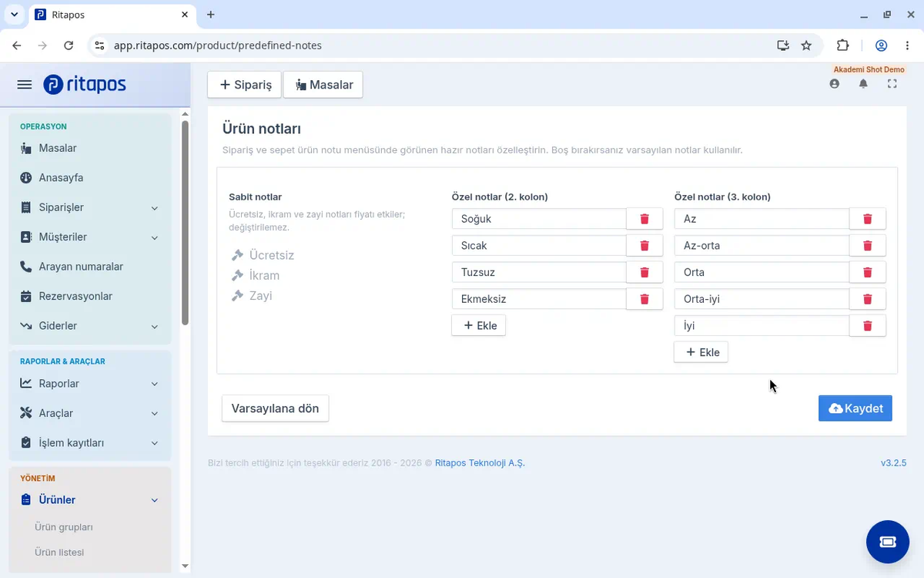The image size is (924, 578).
Task: Remove the Tuzsuz note
Action: click(x=644, y=272)
